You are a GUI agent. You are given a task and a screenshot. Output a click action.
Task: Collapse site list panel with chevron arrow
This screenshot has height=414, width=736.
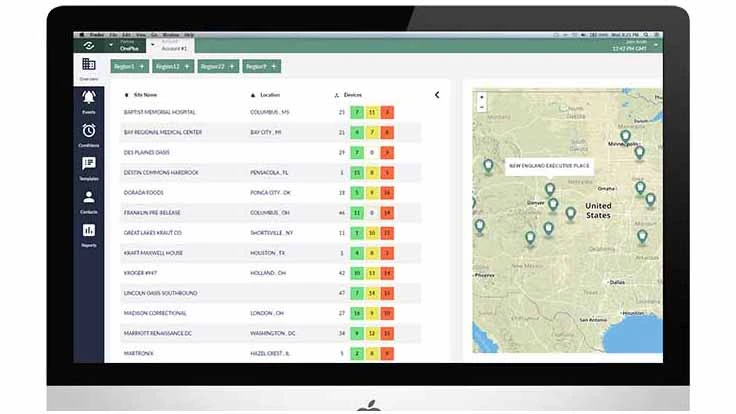[436, 95]
